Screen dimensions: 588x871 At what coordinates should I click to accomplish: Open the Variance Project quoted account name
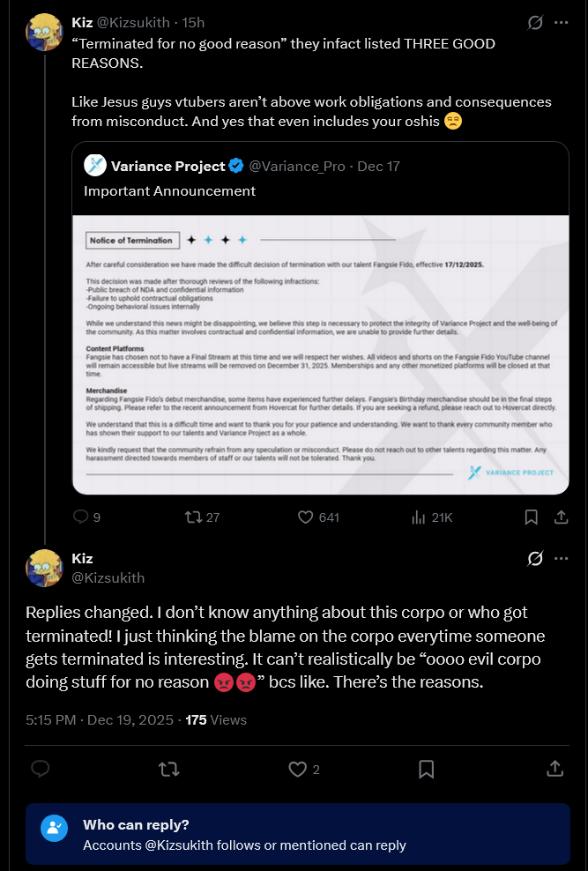tap(167, 166)
